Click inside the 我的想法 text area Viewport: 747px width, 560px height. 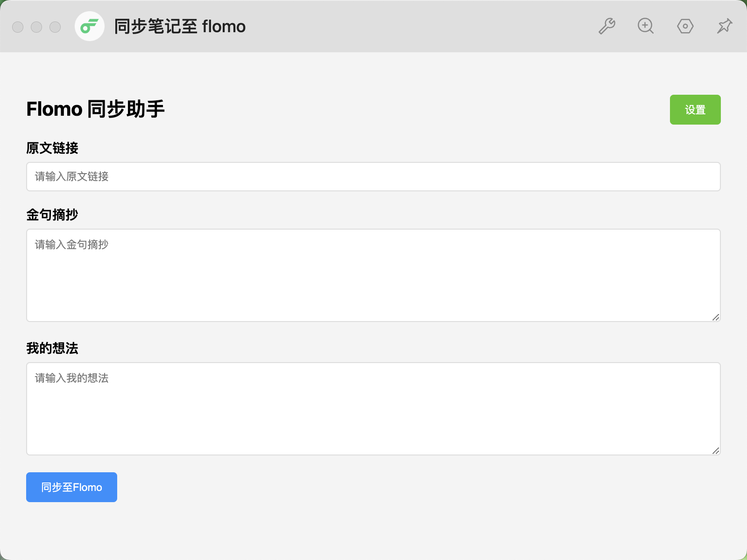tap(373, 409)
